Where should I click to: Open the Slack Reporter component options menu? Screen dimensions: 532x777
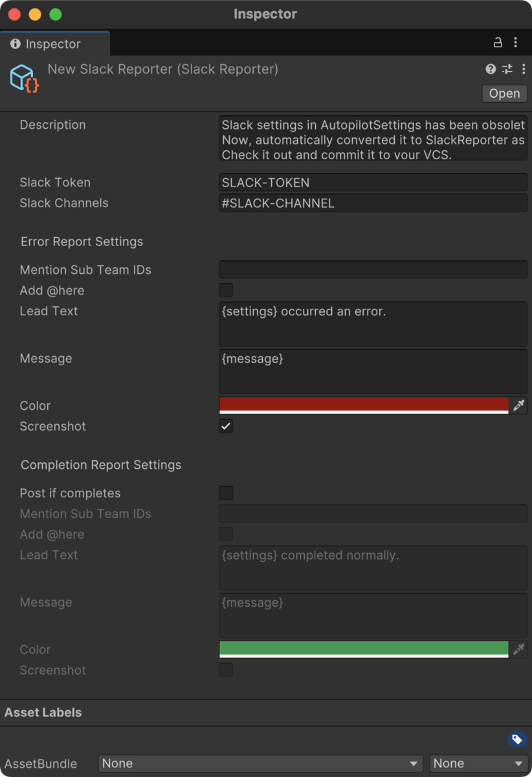[x=523, y=69]
